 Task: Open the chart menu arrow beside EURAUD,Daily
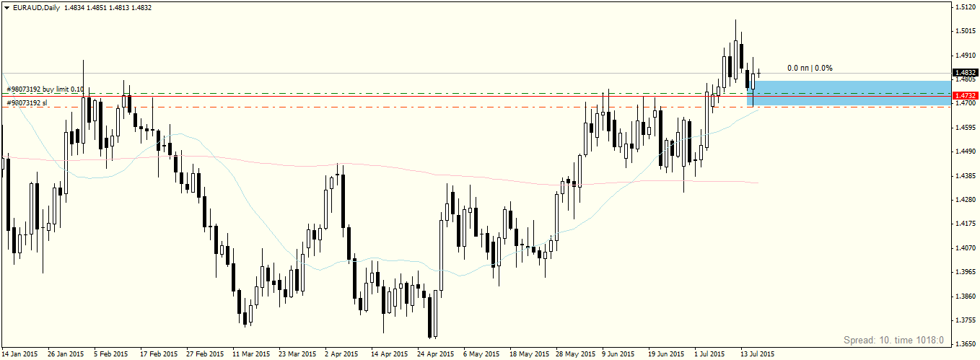[x=6, y=6]
